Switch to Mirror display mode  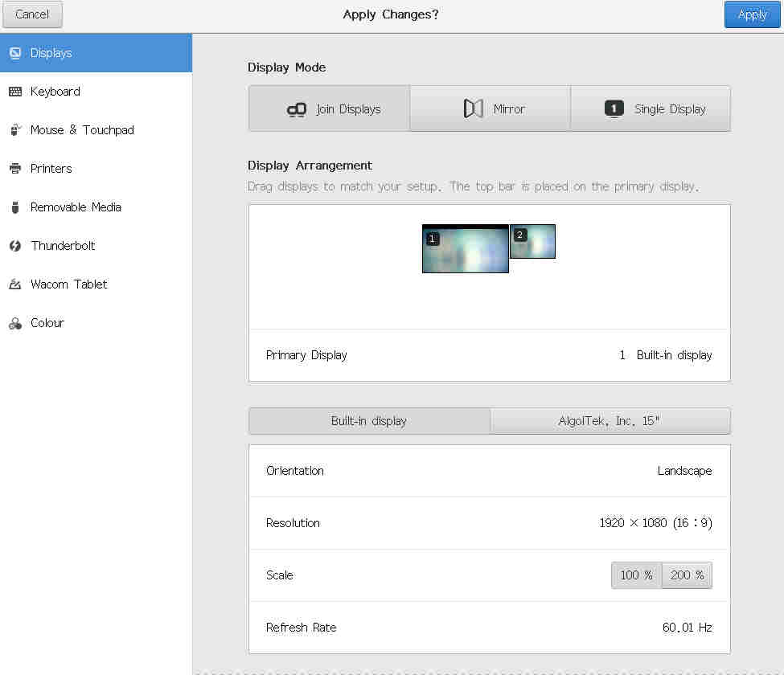pos(490,108)
